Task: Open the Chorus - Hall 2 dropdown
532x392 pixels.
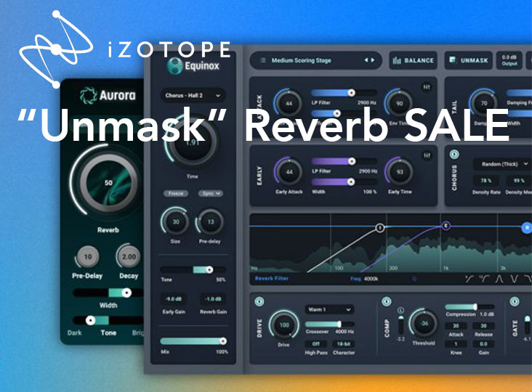Action: coord(193,95)
